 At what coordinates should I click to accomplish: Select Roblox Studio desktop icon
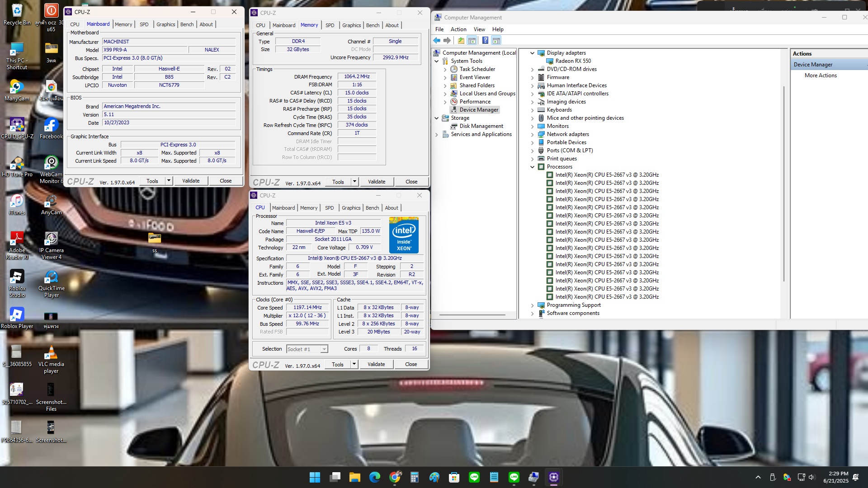(17, 283)
